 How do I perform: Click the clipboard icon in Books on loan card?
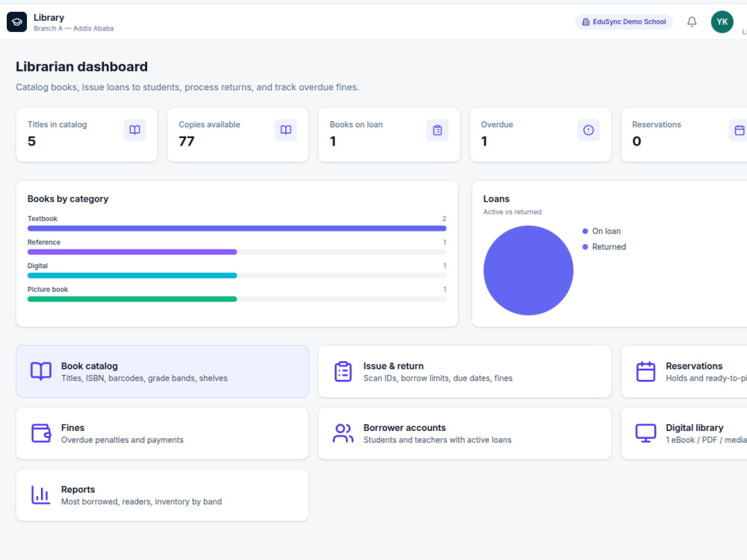(x=437, y=130)
